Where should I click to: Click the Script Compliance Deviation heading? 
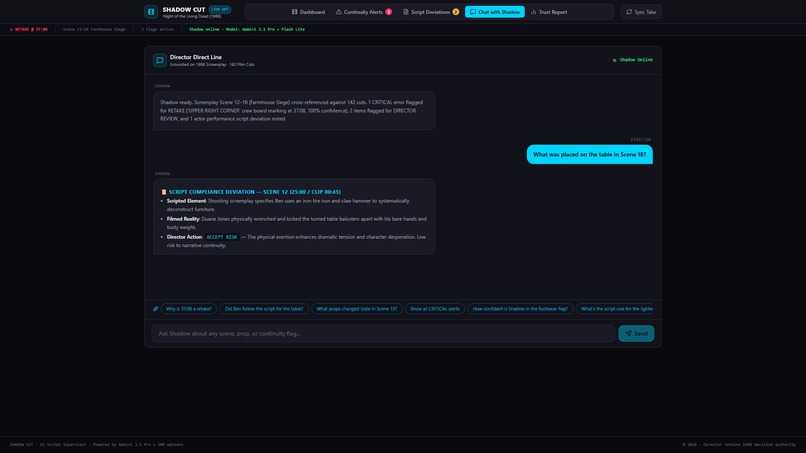255,192
